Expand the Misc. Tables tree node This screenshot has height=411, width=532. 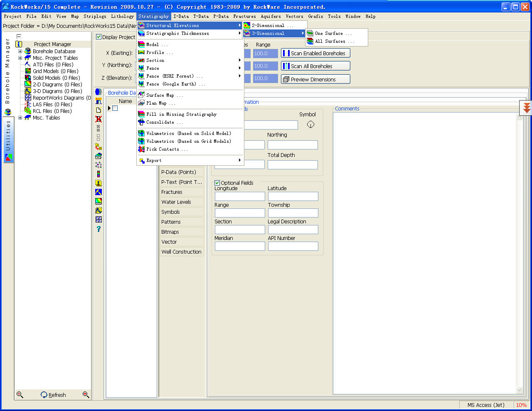(20, 118)
